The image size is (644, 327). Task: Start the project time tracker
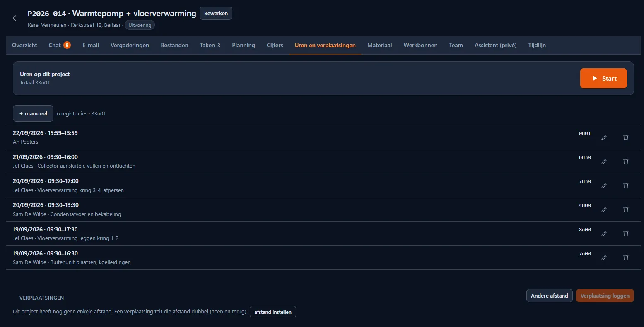[x=603, y=78]
